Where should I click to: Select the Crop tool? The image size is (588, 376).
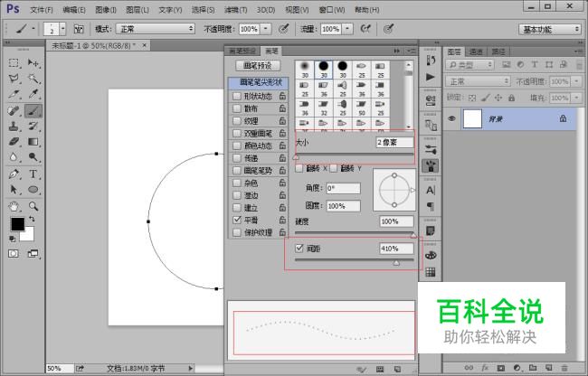point(14,94)
